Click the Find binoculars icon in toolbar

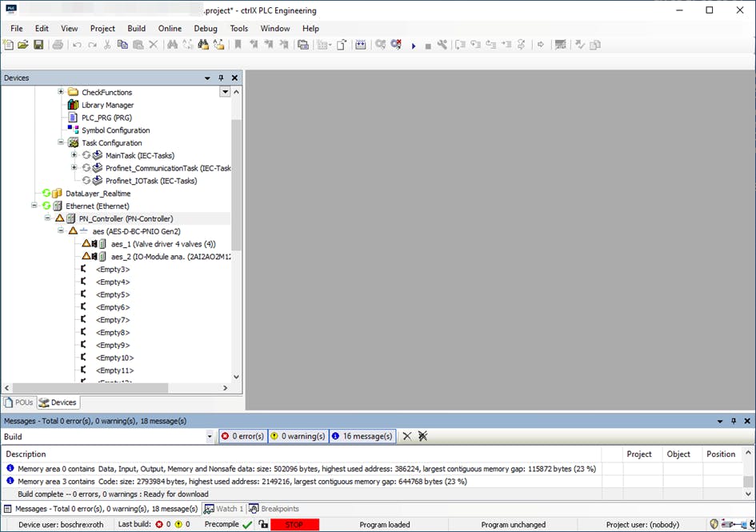coord(172,45)
